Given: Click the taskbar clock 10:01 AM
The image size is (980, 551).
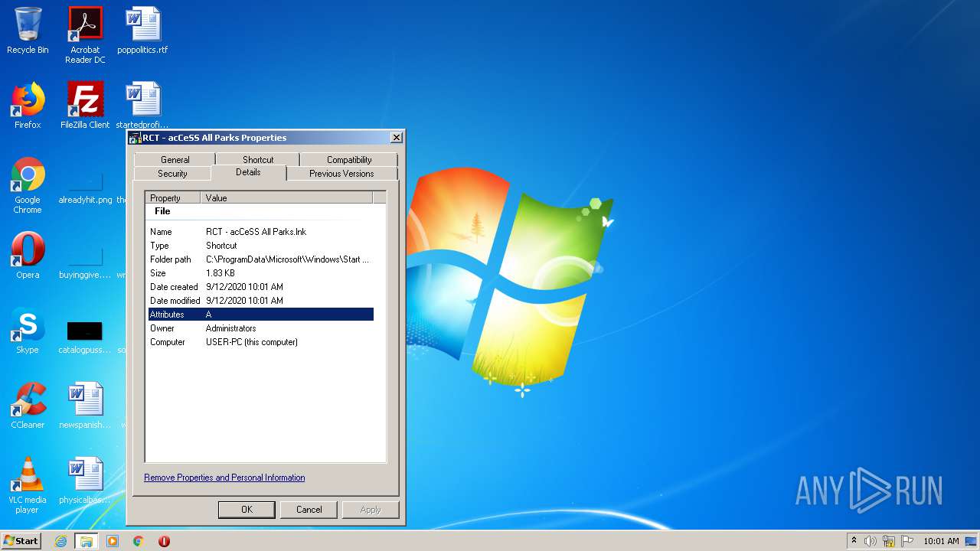Looking at the screenshot, I should (x=940, y=541).
